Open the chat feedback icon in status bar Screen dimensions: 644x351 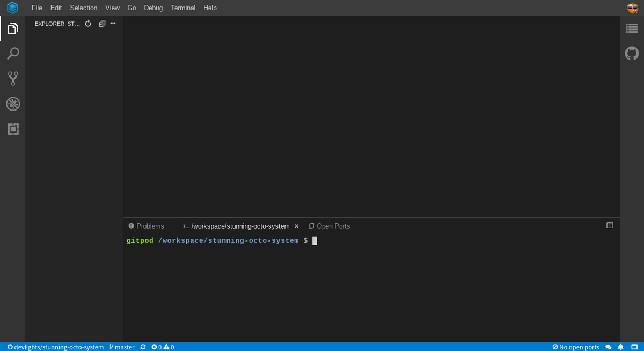point(608,347)
